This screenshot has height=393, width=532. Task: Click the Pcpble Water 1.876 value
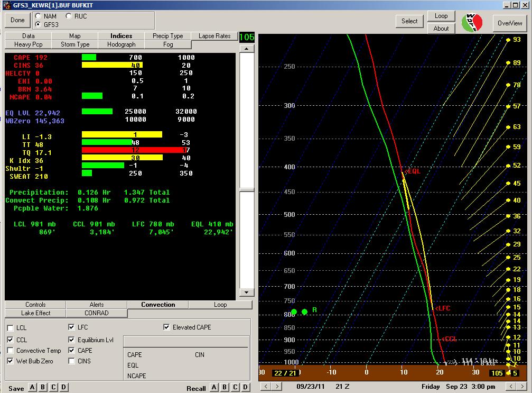tap(88, 208)
